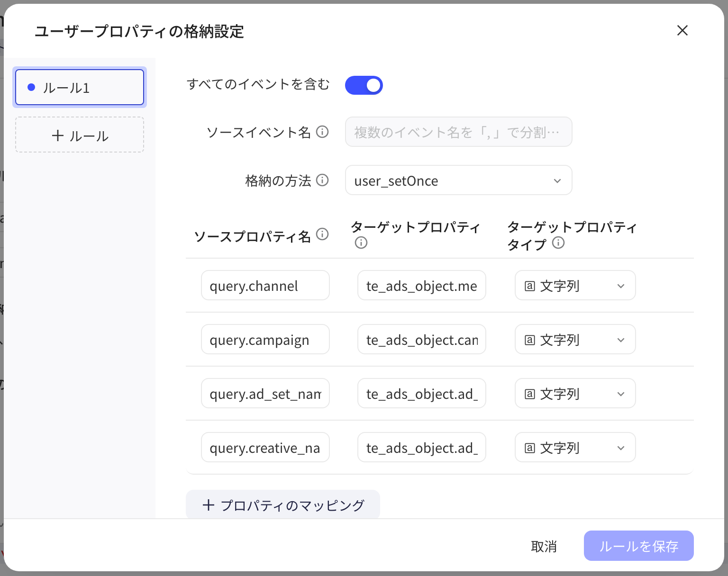Viewport: 728px width, 576px height.
Task: Open type dropdown for query.channel row
Action: [x=575, y=285]
